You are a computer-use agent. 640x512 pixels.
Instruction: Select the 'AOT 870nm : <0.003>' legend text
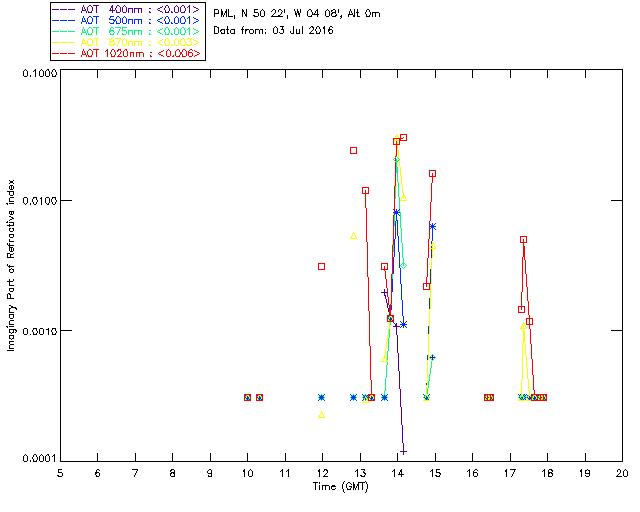pyautogui.click(x=140, y=42)
